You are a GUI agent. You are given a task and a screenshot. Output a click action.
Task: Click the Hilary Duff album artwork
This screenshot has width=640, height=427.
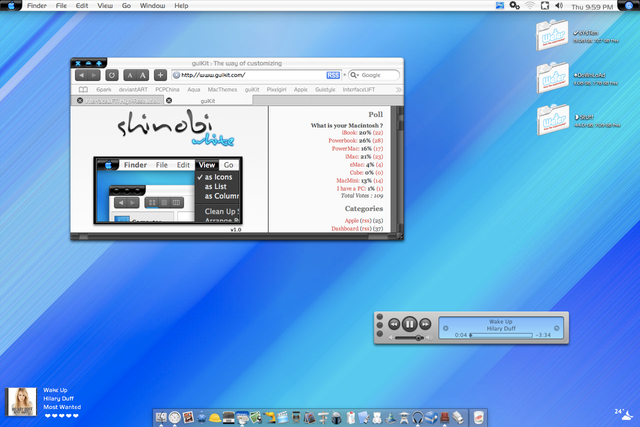[x=21, y=401]
